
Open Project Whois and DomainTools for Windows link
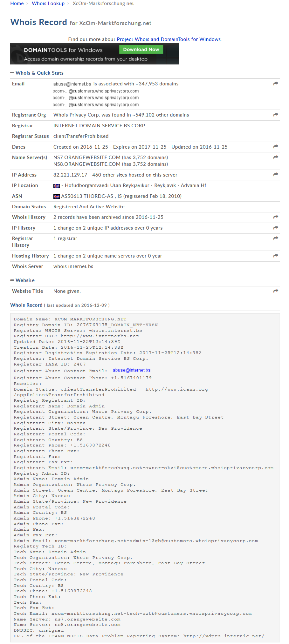(x=169, y=39)
